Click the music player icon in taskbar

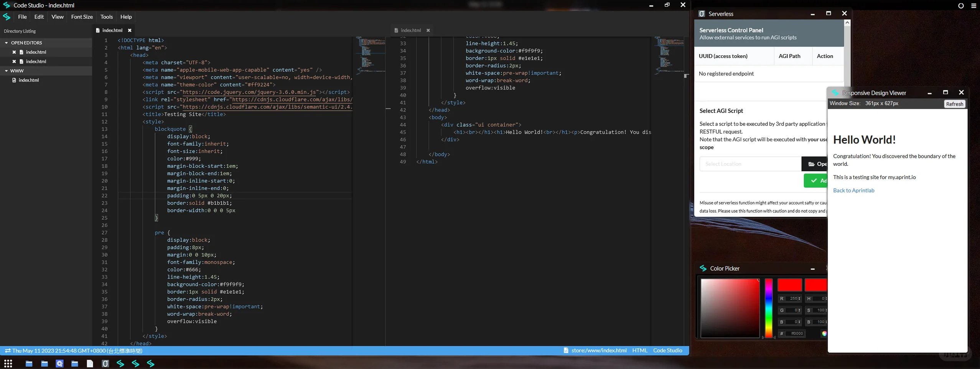pos(59,363)
